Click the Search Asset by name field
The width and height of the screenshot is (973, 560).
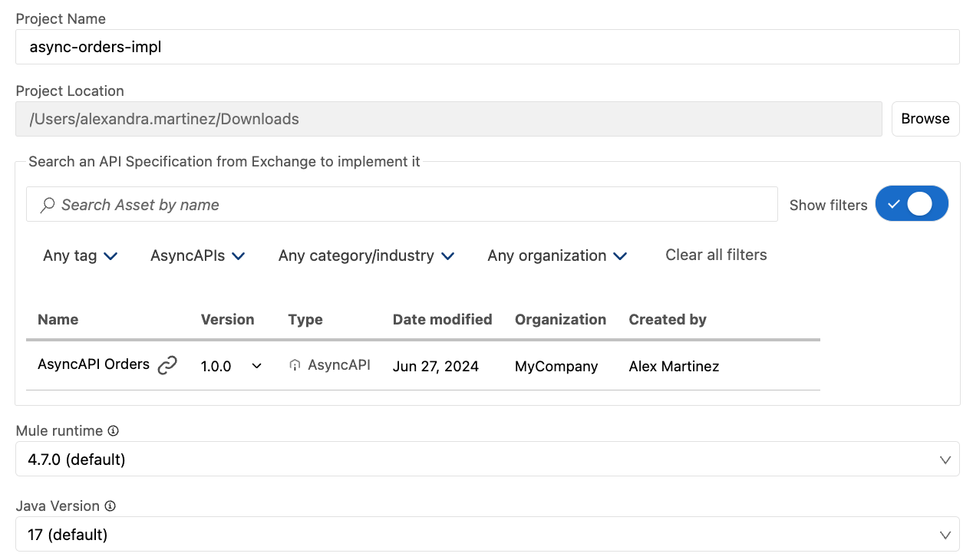pyautogui.click(x=307, y=204)
